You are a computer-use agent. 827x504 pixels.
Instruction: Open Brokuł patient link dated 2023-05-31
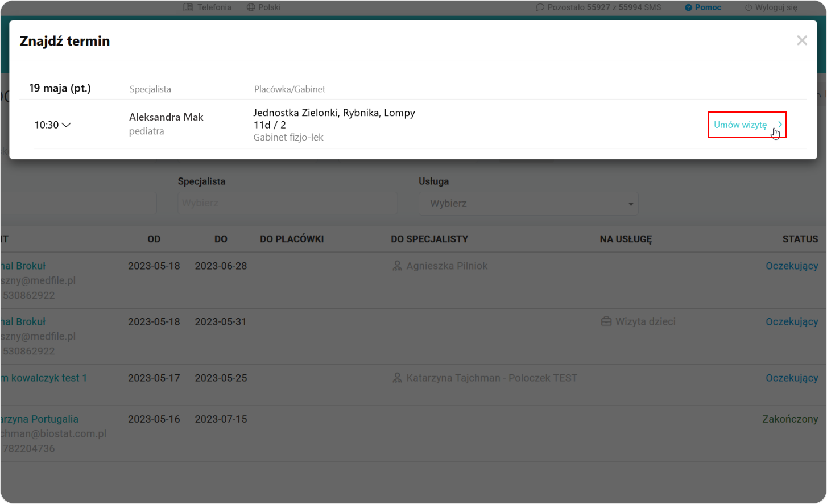click(23, 321)
